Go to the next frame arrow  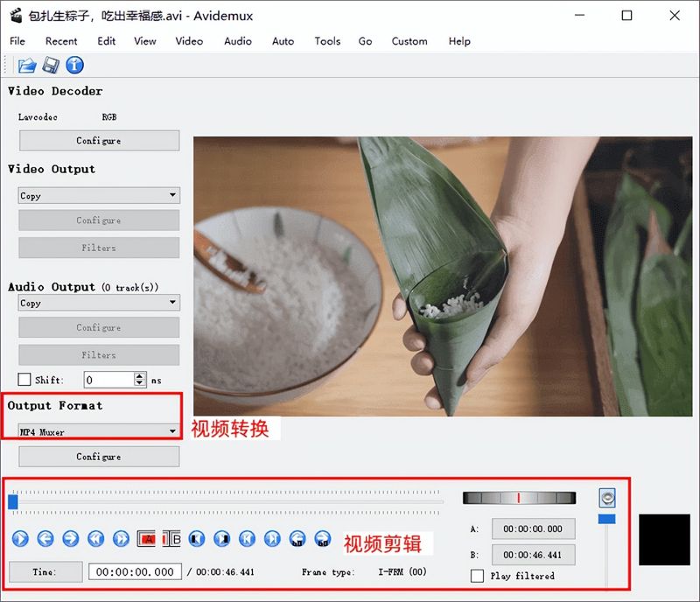[71, 539]
